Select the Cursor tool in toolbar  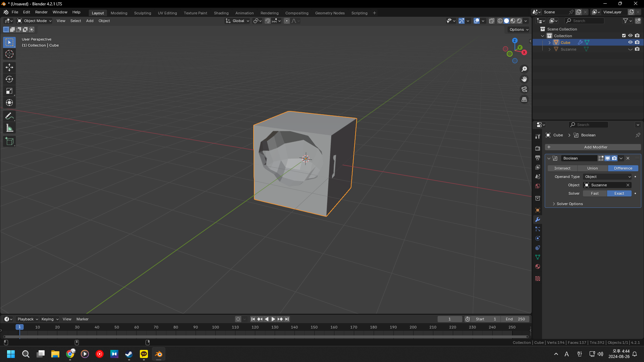point(9,54)
